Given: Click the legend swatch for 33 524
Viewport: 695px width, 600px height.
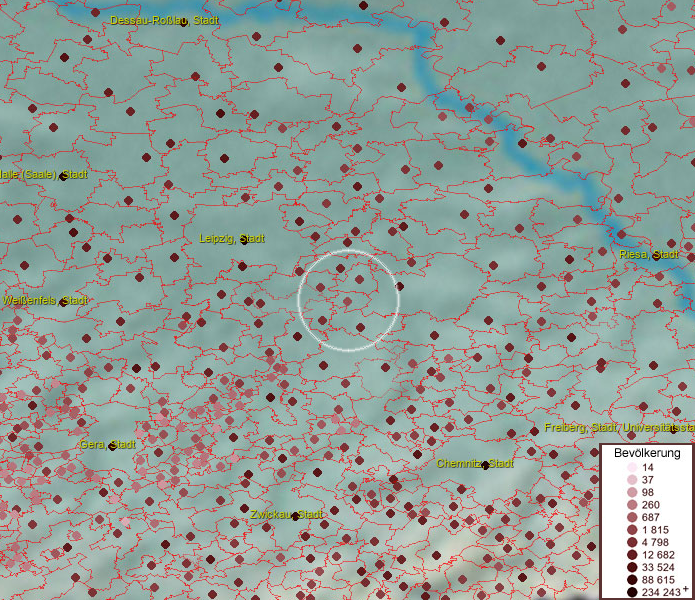Looking at the screenshot, I should pos(633,567).
